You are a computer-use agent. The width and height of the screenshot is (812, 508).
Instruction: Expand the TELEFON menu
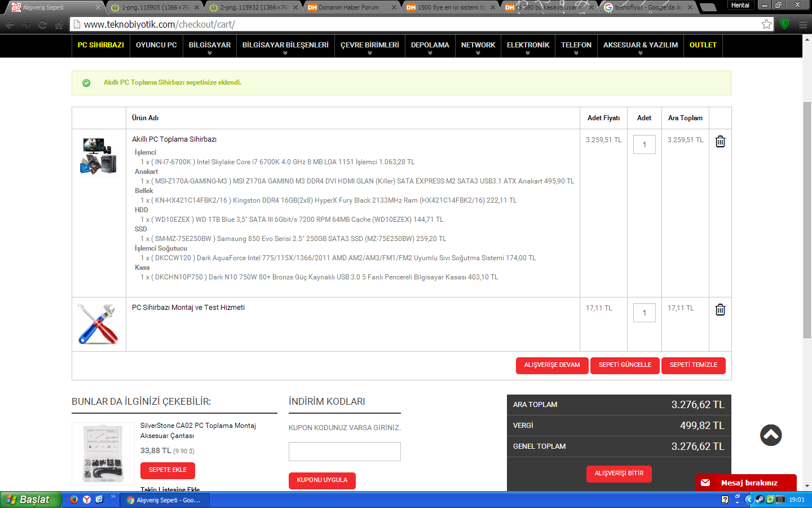[x=576, y=46]
